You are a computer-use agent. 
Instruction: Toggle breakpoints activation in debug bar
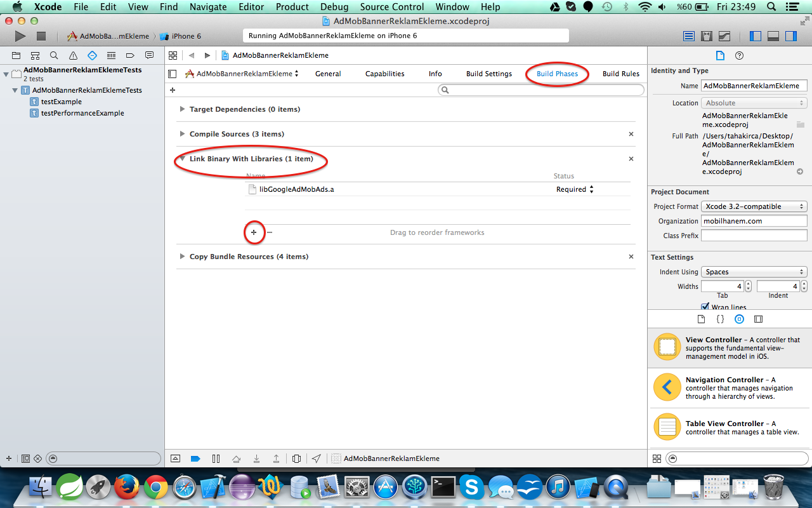pyautogui.click(x=195, y=458)
